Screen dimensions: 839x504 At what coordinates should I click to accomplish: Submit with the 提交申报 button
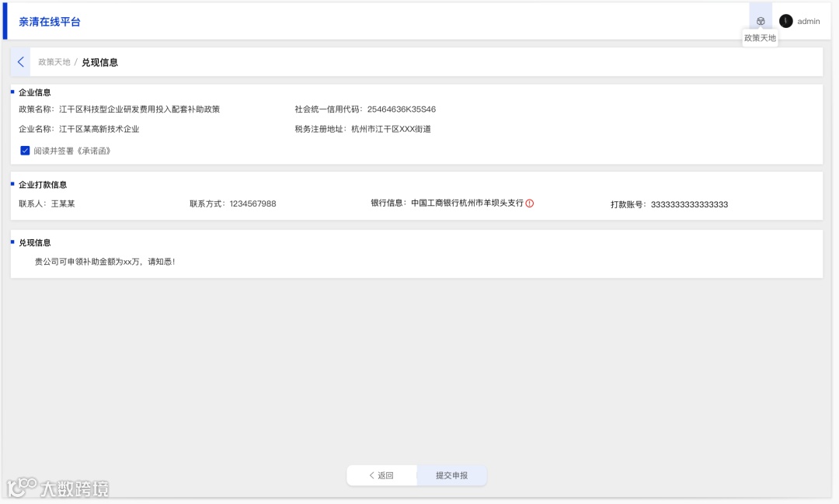point(451,475)
